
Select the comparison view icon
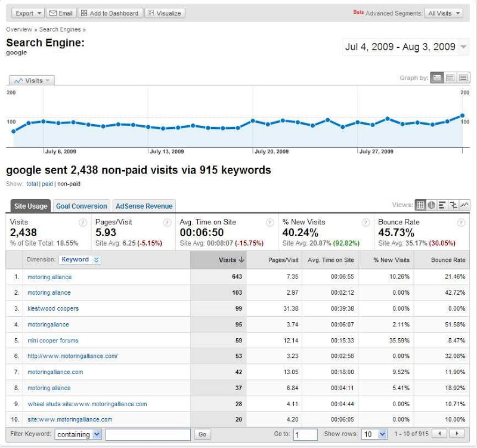click(x=453, y=205)
